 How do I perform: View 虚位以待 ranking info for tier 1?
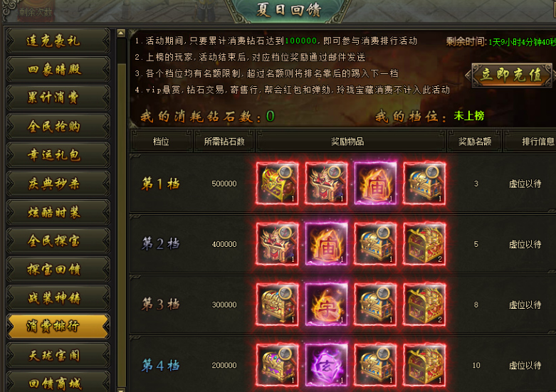coord(525,184)
